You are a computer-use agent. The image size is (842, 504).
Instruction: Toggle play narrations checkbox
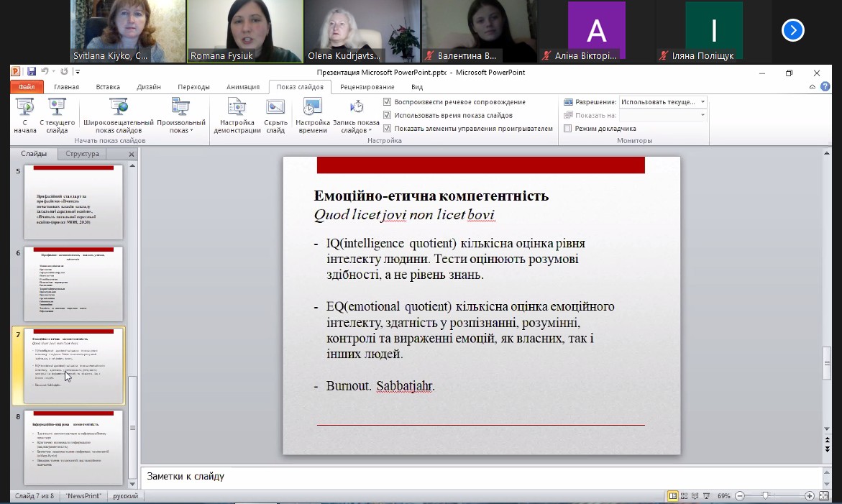coord(387,102)
